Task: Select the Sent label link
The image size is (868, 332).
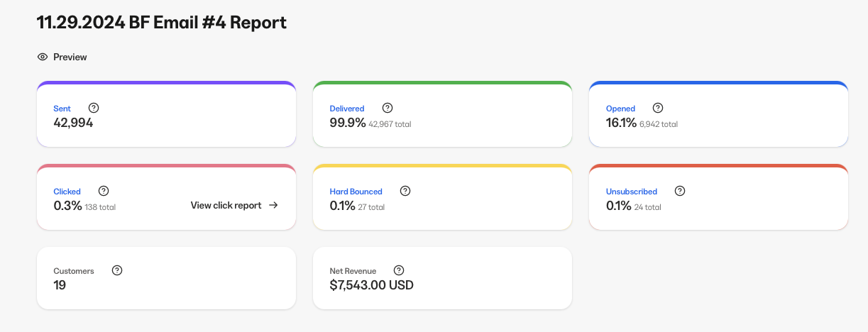Action: (62, 109)
